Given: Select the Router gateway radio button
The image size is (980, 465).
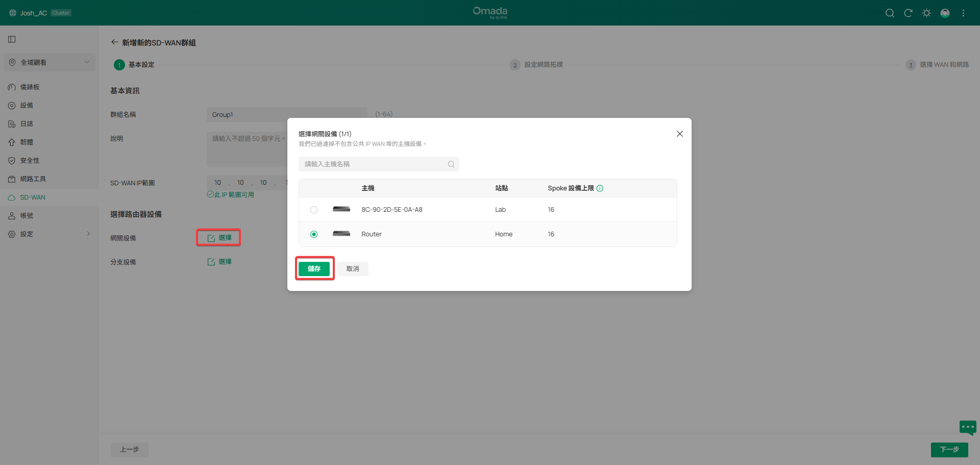Looking at the screenshot, I should click(314, 234).
